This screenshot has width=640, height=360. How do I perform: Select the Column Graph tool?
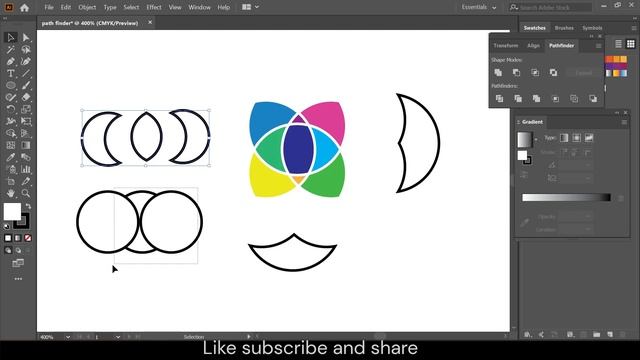coord(26,169)
